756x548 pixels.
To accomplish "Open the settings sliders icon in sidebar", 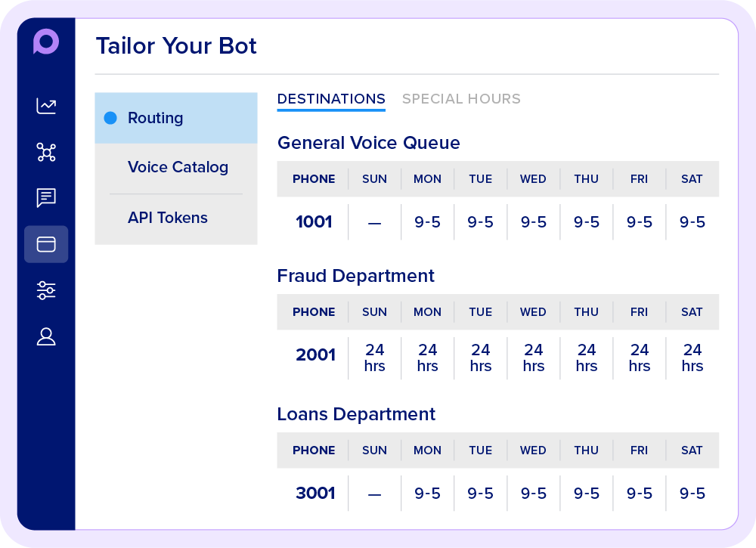I will [46, 290].
